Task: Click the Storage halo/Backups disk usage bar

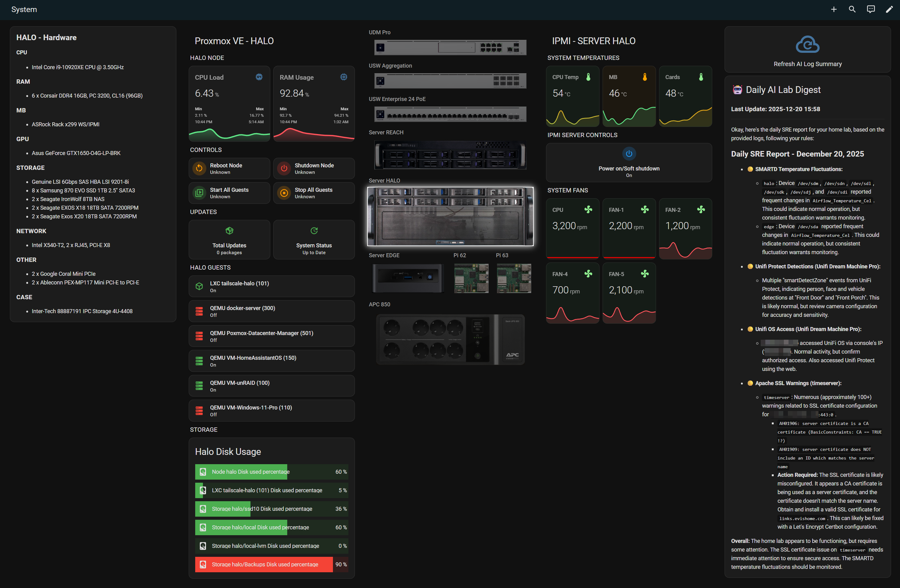Action: [271, 564]
